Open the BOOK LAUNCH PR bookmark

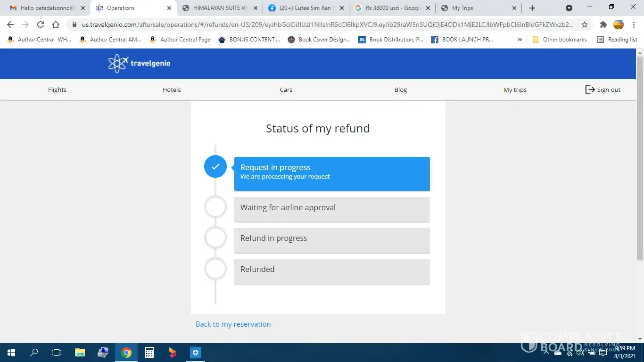[x=462, y=40]
